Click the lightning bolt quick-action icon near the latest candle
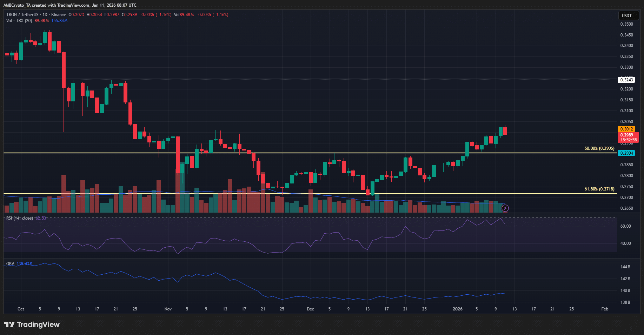 pyautogui.click(x=505, y=208)
